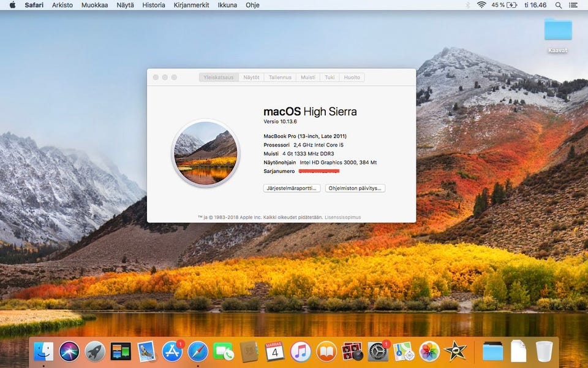Open the Muokkaa menu
Viewport: 588px width, 368px height.
(94, 5)
